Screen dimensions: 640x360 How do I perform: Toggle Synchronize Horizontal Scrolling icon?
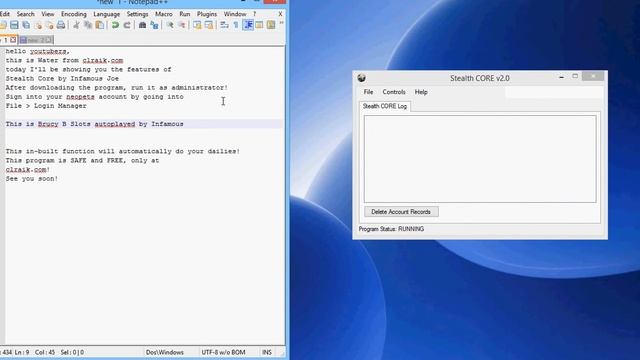click(209, 25)
